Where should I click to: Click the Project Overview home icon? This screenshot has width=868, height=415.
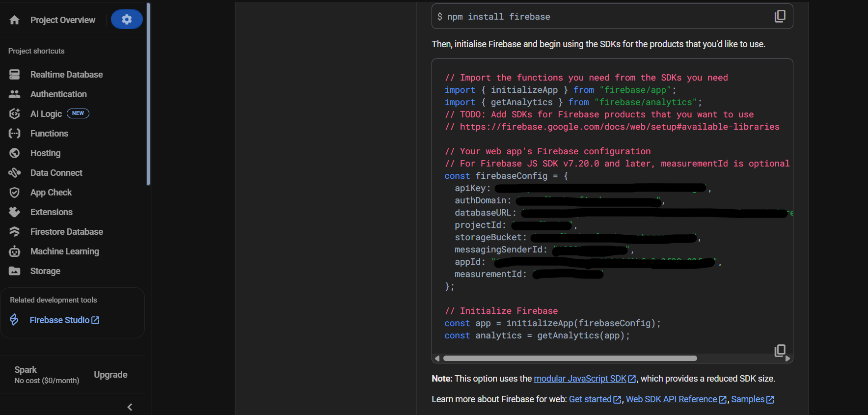coord(15,20)
